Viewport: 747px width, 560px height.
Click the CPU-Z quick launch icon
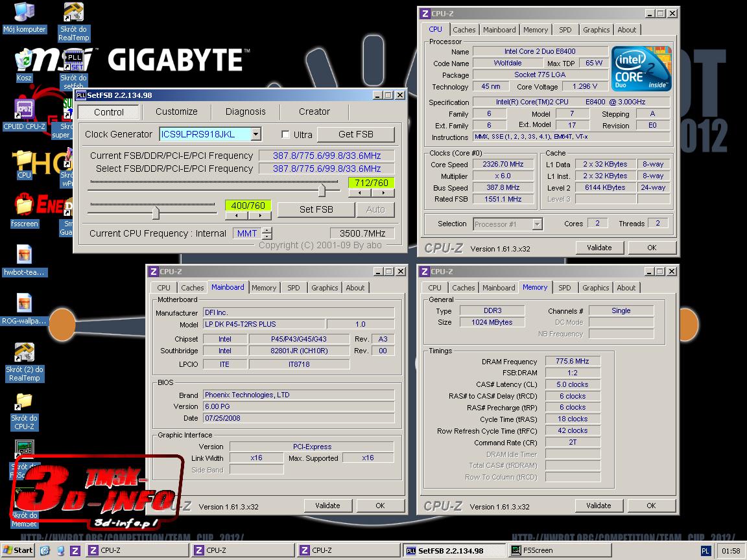[75, 550]
